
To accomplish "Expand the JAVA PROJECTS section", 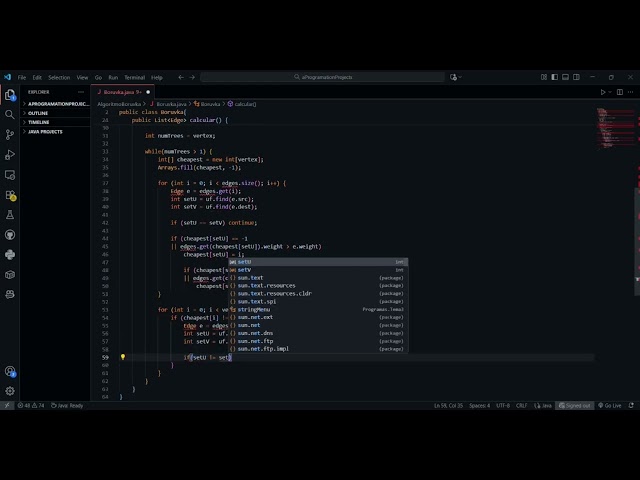I will [55, 132].
